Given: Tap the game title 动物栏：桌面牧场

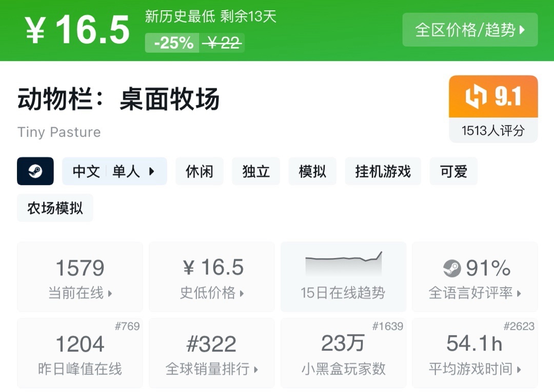Looking at the screenshot, I should click(118, 99).
